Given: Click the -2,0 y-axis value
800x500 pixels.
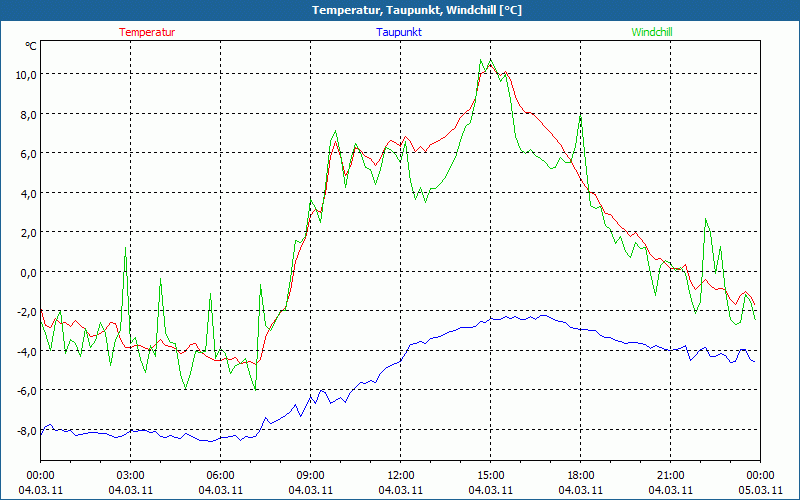Looking at the screenshot, I should pos(27,312).
